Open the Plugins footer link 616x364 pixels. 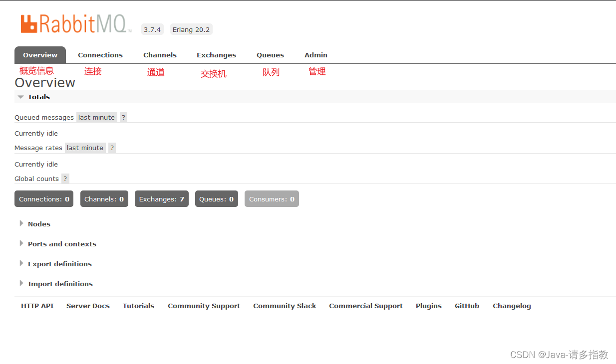pos(429,306)
